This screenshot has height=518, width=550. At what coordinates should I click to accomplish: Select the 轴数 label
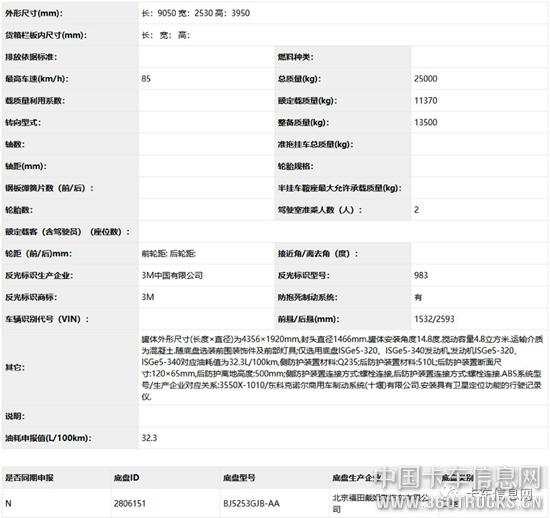coord(15,144)
